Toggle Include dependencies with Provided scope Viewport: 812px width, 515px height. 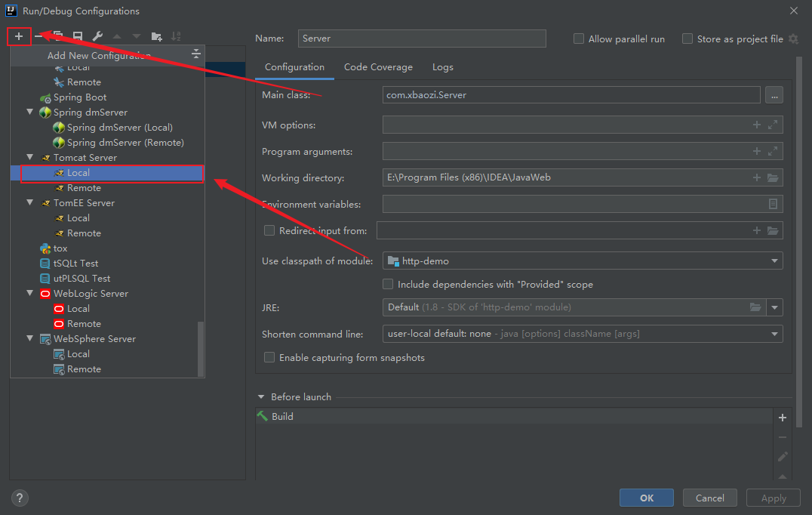(x=388, y=285)
